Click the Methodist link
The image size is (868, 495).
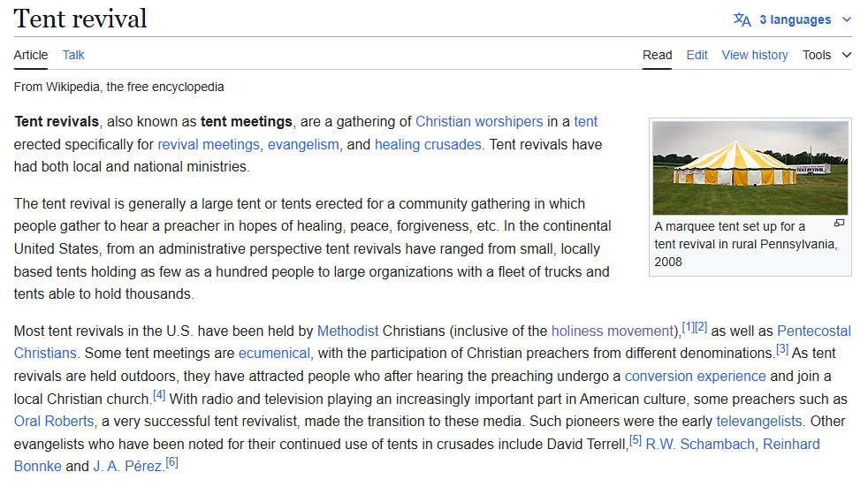pos(347,331)
